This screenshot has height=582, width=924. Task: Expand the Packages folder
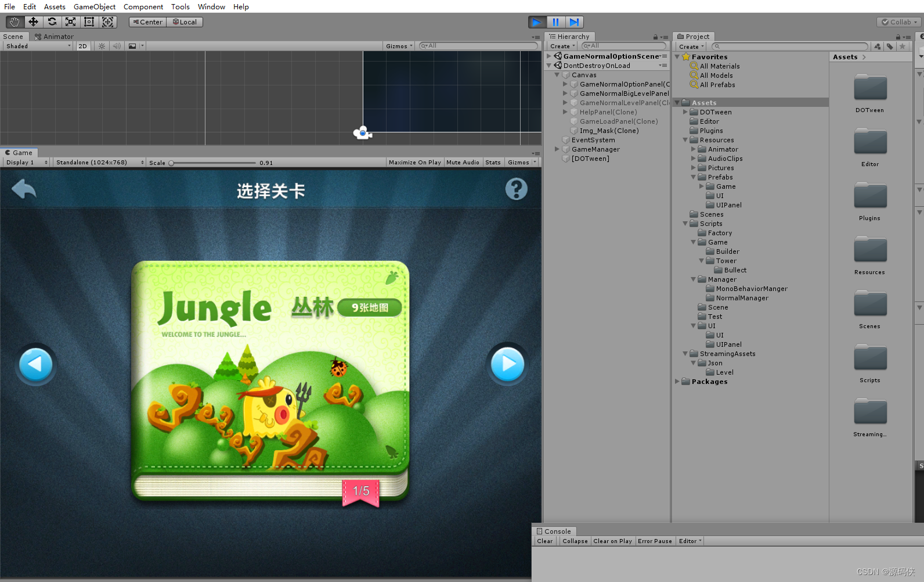(677, 382)
